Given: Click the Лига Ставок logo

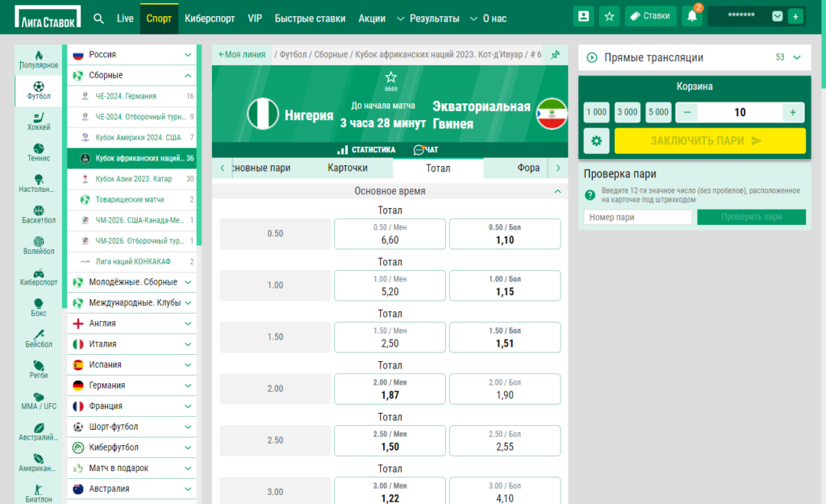Looking at the screenshot, I should (48, 17).
